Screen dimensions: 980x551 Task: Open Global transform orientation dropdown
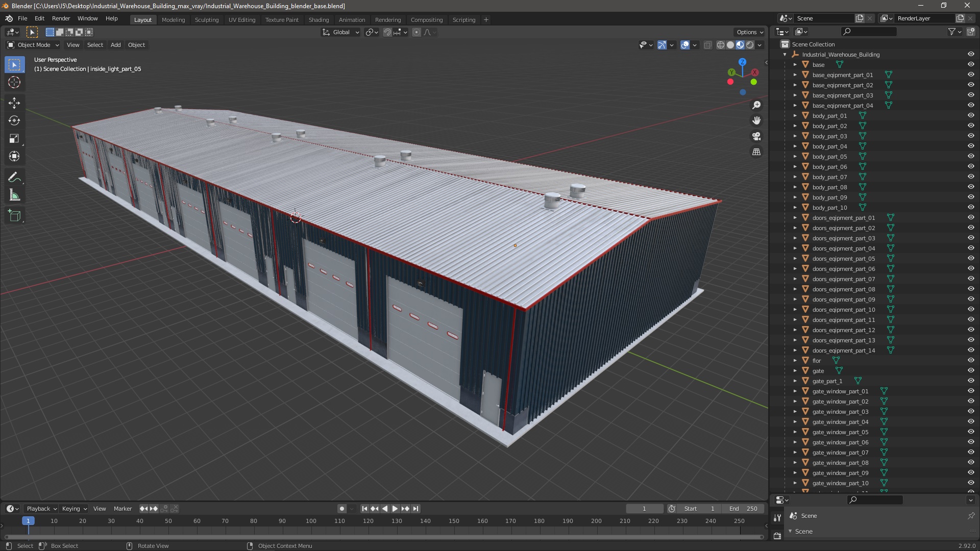coord(341,32)
